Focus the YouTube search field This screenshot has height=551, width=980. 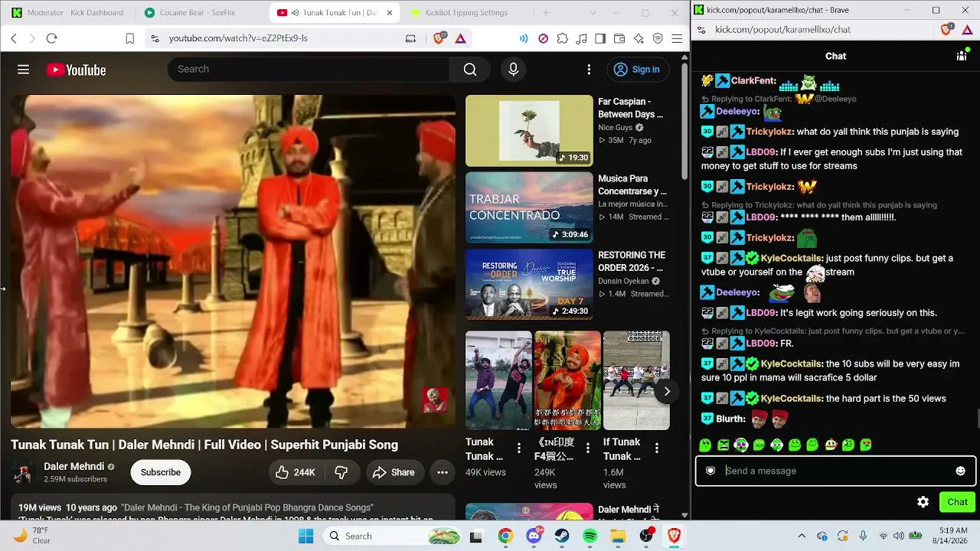pyautogui.click(x=309, y=70)
